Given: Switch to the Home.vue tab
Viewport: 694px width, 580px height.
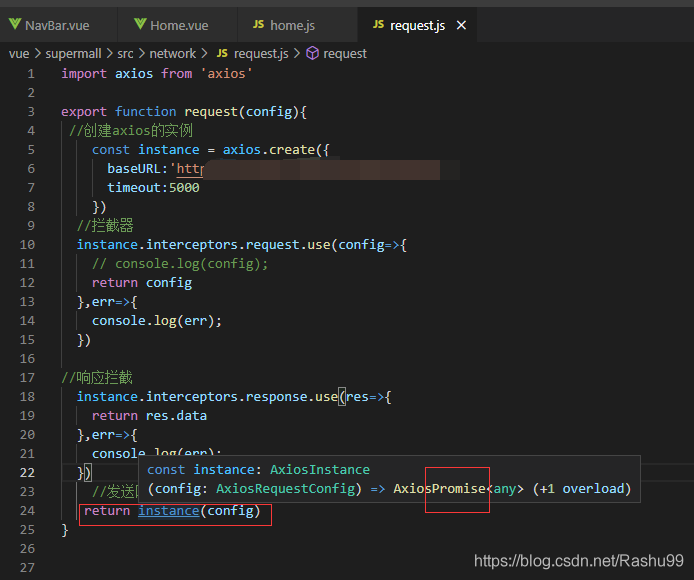Looking at the screenshot, I should click(179, 25).
